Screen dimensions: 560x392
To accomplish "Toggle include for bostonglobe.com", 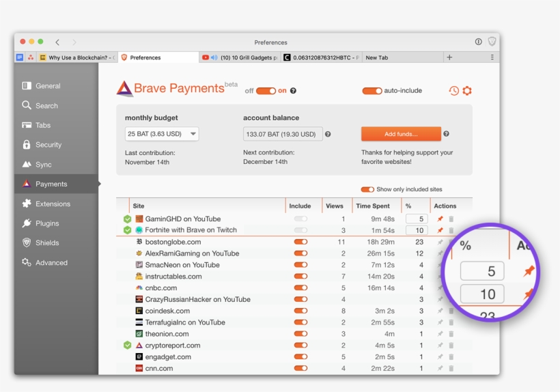I will tap(300, 242).
